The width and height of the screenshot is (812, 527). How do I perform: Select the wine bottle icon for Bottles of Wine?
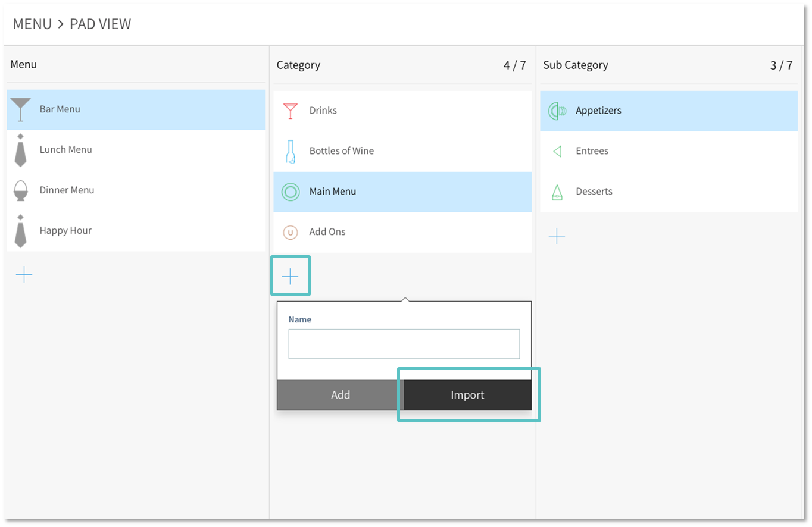tap(290, 150)
